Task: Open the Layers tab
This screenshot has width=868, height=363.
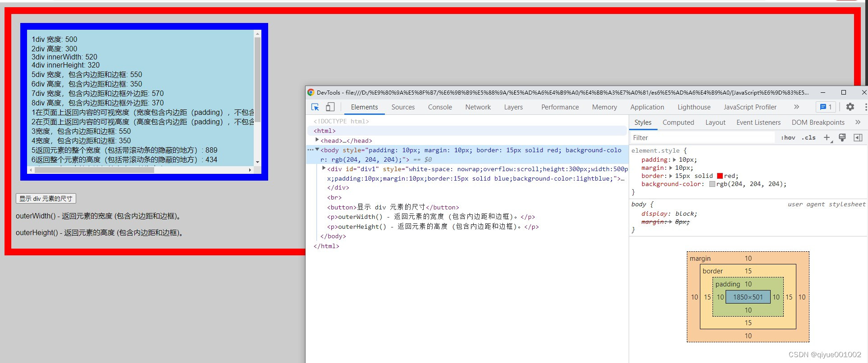Action: (513, 107)
